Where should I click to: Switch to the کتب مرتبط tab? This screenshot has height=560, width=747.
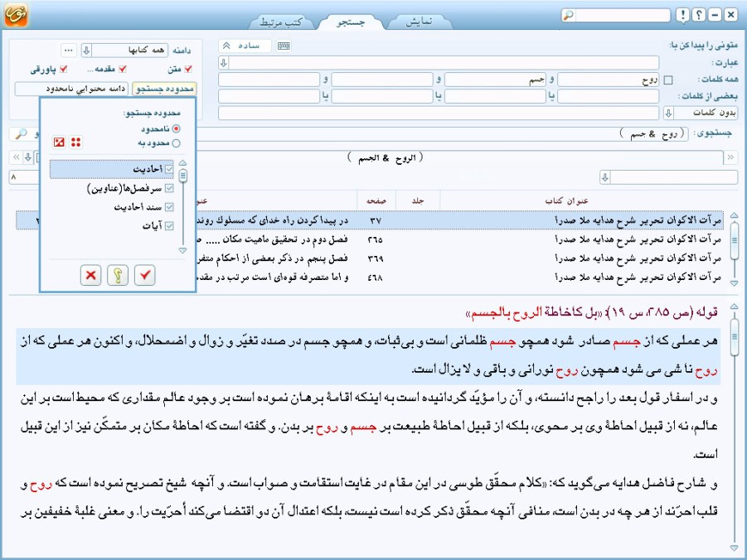point(281,22)
